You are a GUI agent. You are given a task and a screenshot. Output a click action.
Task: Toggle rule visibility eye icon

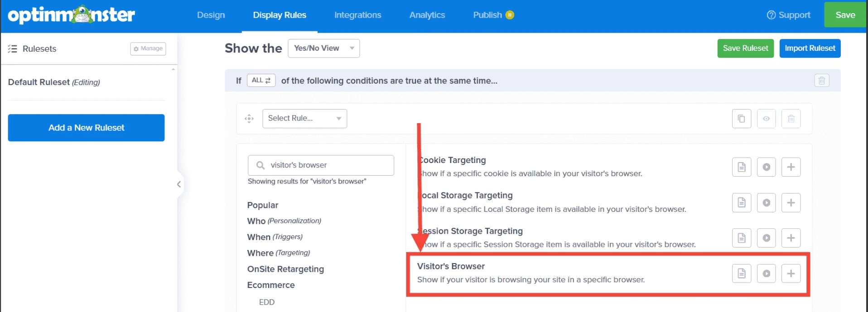click(x=766, y=119)
